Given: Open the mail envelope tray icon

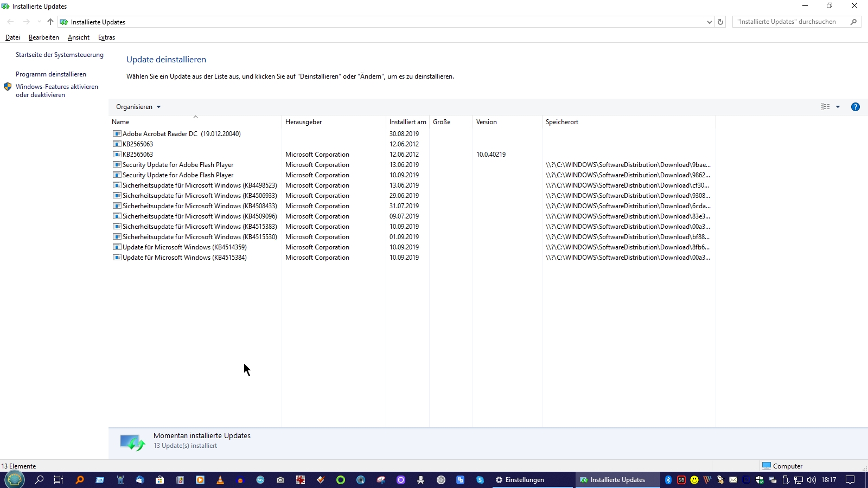Looking at the screenshot, I should [733, 480].
